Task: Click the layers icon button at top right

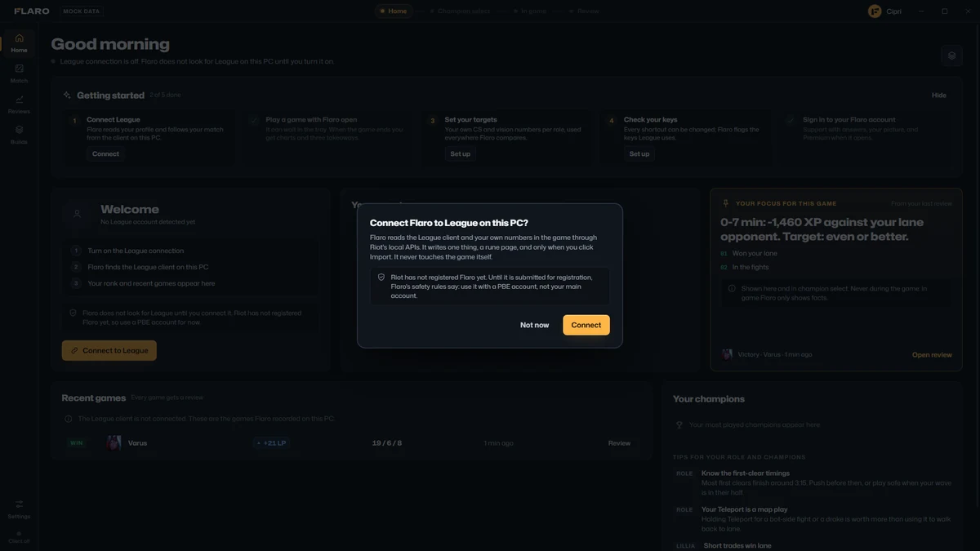Action: 951,56
